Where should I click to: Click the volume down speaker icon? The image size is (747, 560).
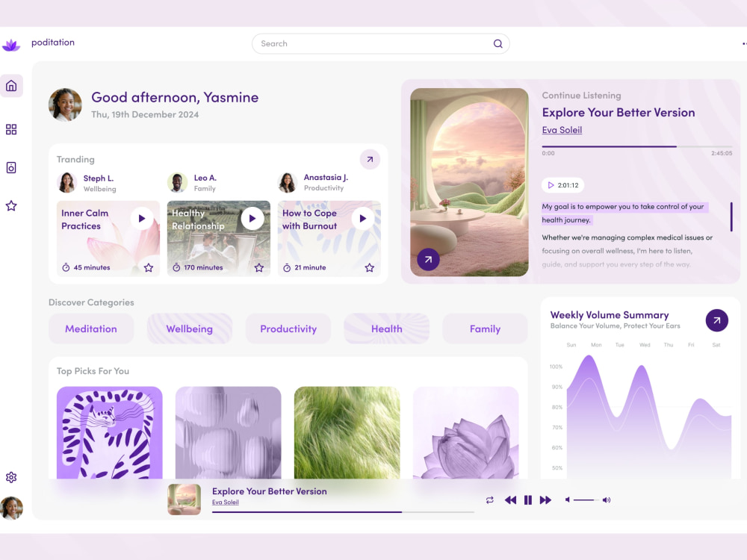coord(568,500)
